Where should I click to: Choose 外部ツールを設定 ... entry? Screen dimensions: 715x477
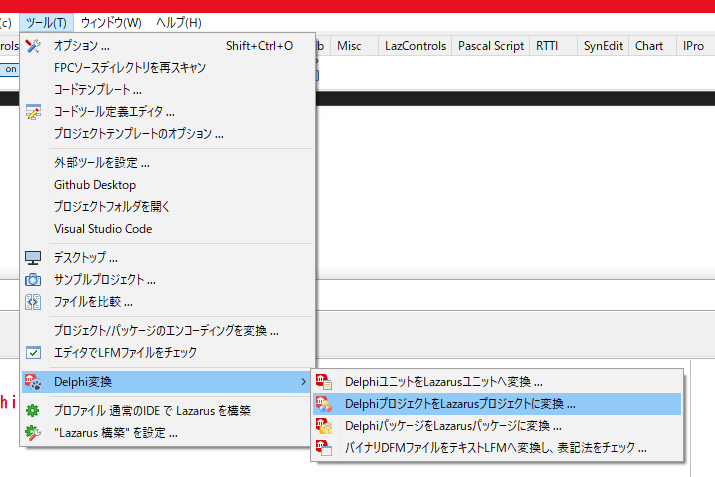pyautogui.click(x=168, y=163)
